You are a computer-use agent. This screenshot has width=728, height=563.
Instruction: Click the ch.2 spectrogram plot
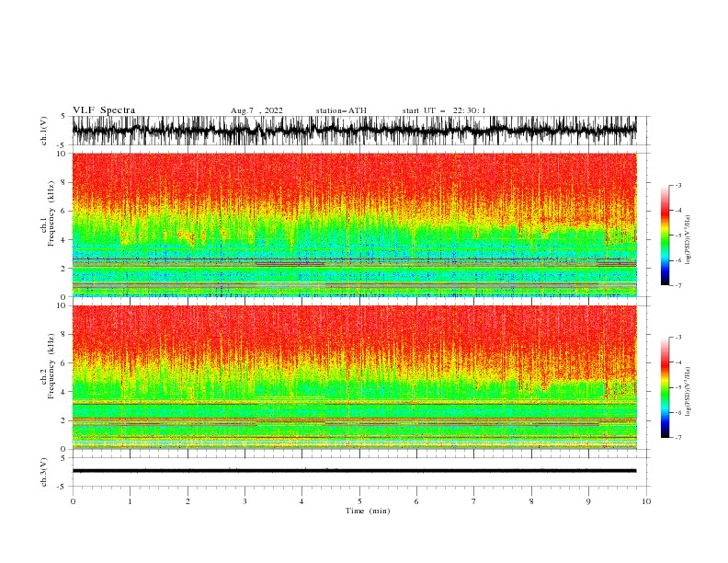tap(354, 377)
